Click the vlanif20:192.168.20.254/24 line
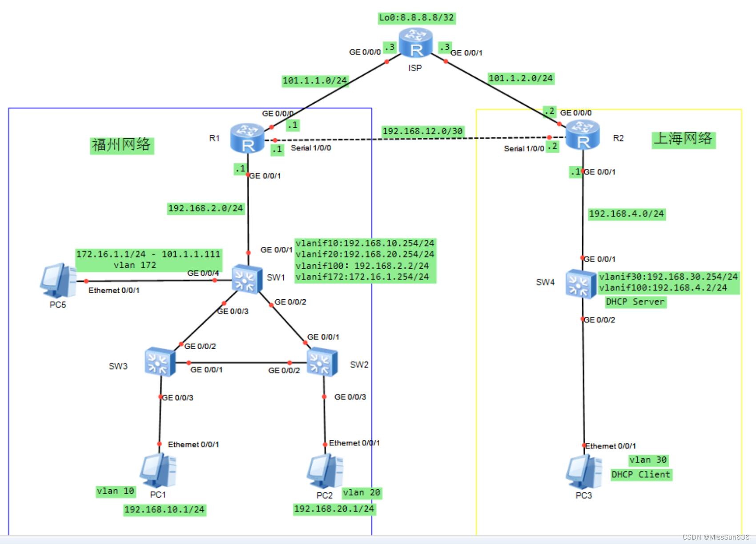This screenshot has height=544, width=756. point(365,254)
